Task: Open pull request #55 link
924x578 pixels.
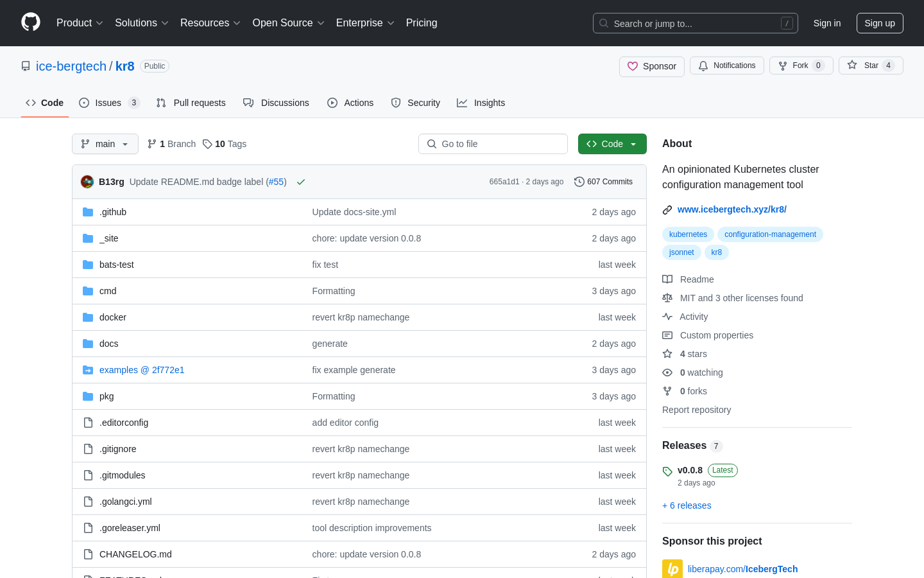Action: point(276,182)
